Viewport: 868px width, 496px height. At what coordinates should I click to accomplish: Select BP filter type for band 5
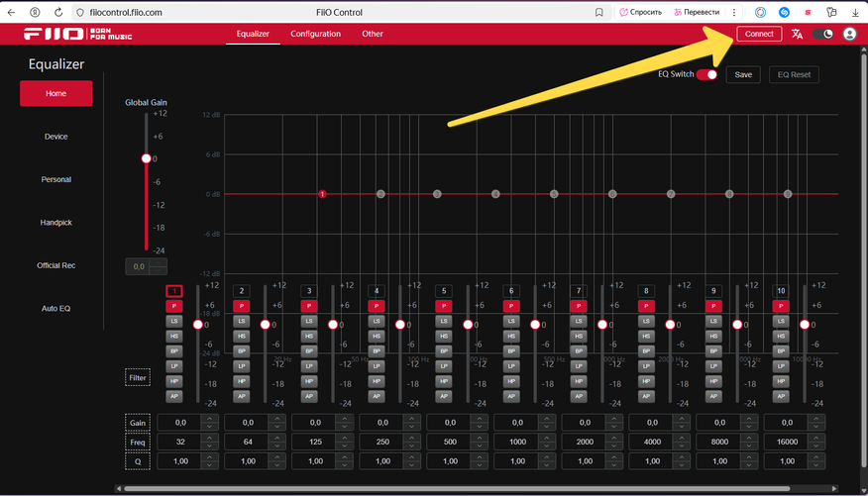point(443,351)
